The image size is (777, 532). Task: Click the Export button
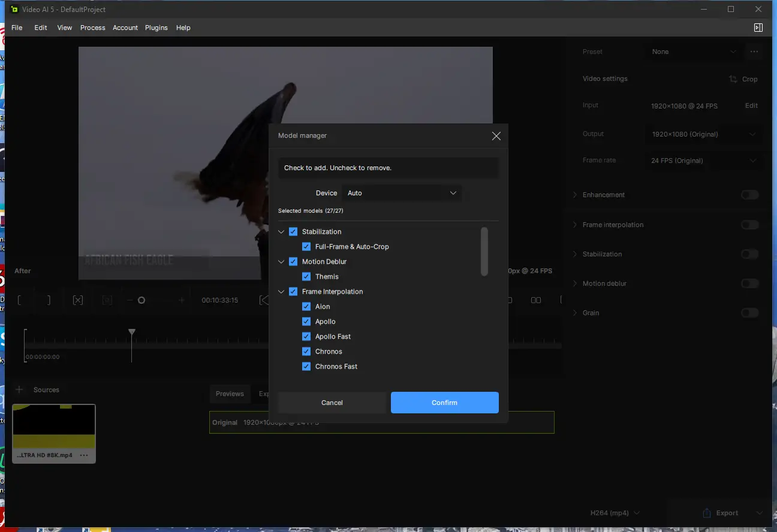pyautogui.click(x=721, y=513)
